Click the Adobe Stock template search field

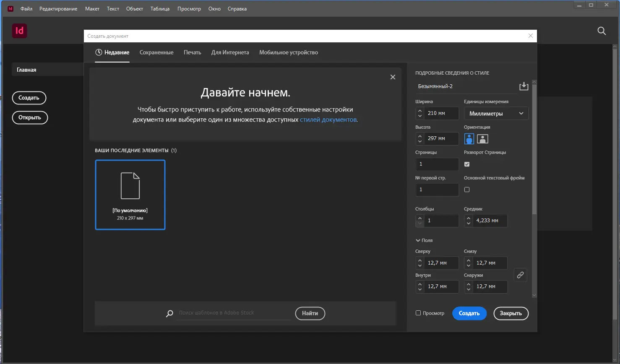point(233,313)
